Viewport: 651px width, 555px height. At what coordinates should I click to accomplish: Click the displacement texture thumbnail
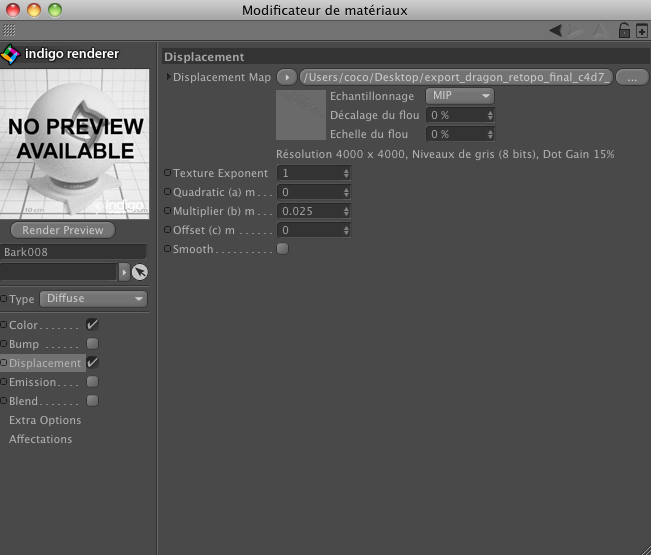301,115
